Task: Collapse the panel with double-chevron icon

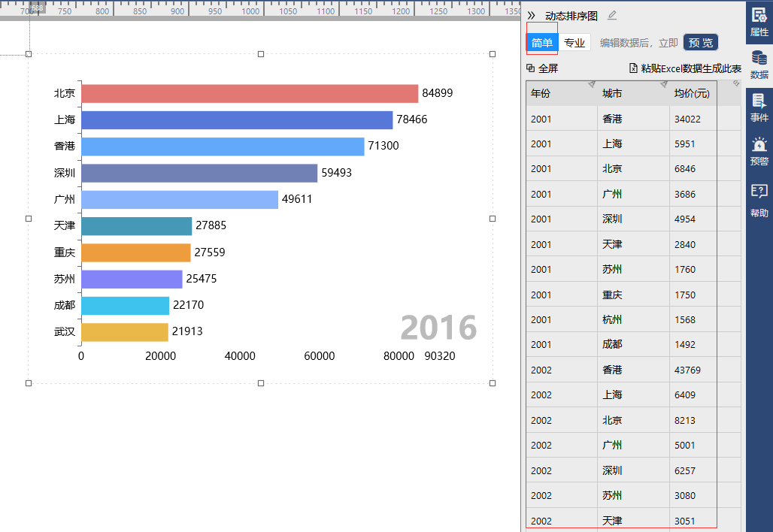Action: (x=531, y=16)
